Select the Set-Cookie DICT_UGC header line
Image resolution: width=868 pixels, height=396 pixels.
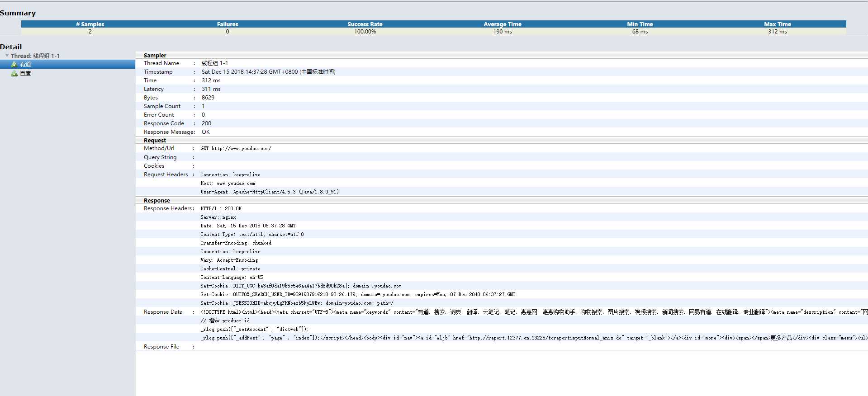pyautogui.click(x=301, y=286)
